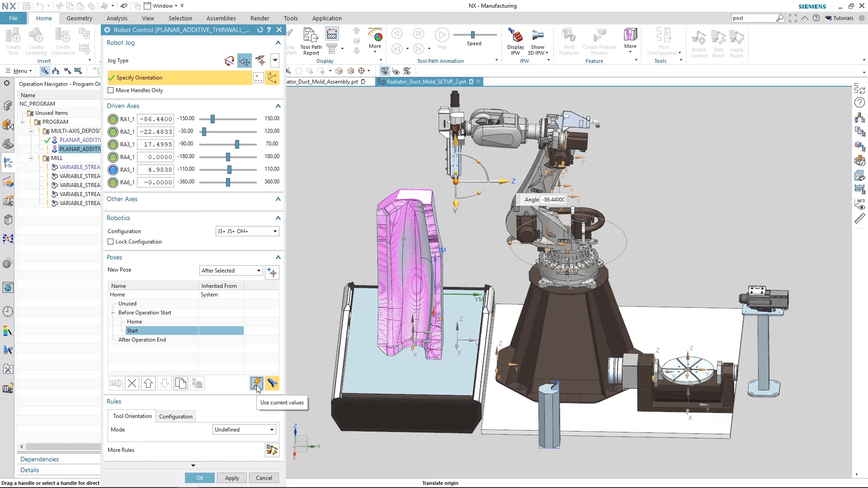The width and height of the screenshot is (868, 488).
Task: Open the Tool Path Report
Action: (310, 41)
